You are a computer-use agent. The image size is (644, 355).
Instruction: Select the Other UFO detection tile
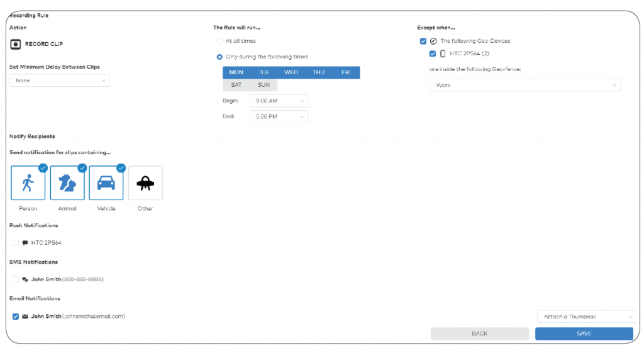tap(145, 183)
